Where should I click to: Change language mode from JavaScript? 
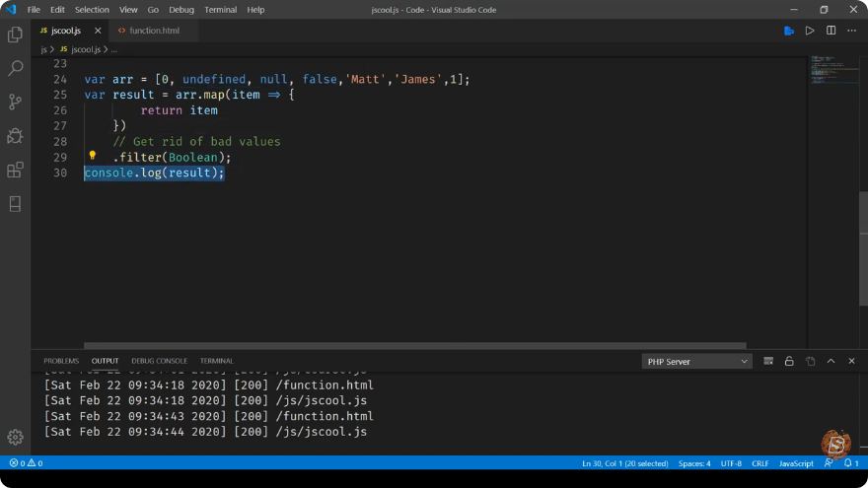click(x=796, y=463)
